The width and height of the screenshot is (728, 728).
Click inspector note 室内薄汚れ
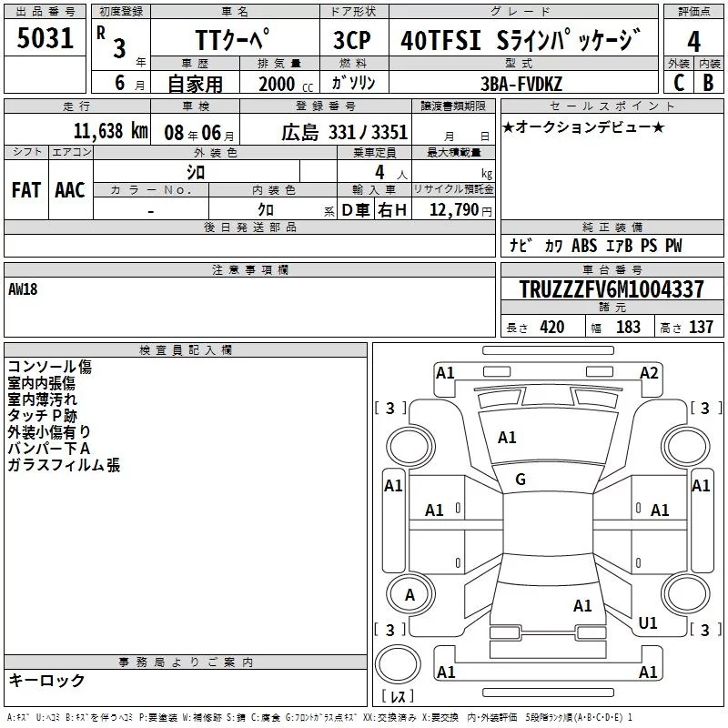pos(42,399)
